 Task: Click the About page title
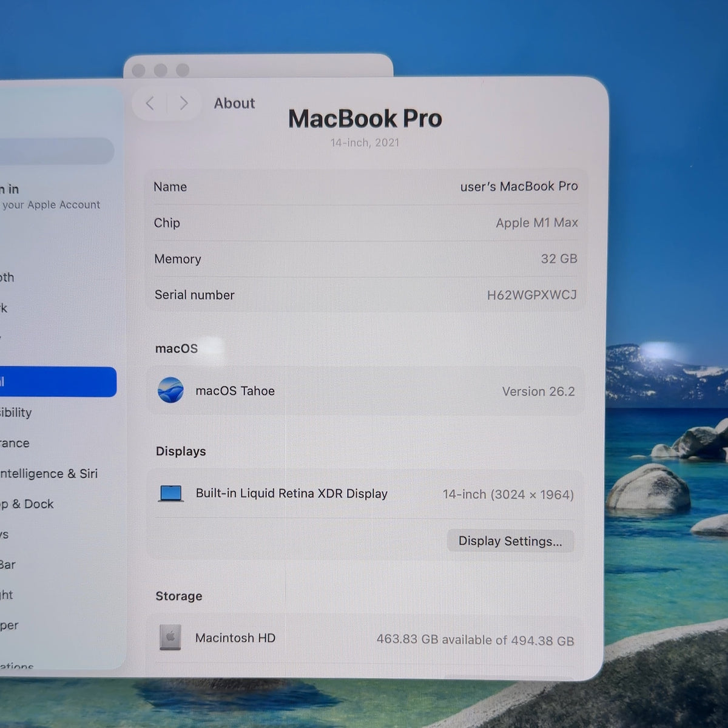click(234, 103)
